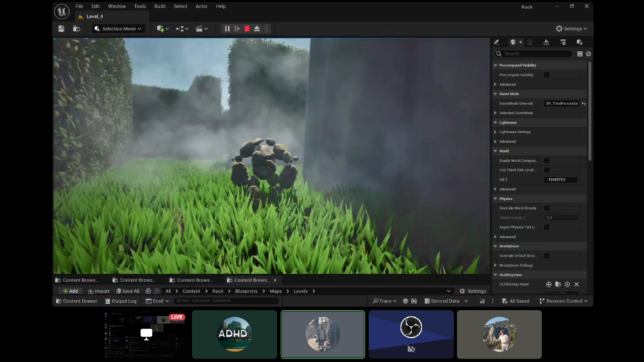Image resolution: width=644 pixels, height=362 pixels.
Task: Select the World Settings globe tab
Action: click(513, 42)
